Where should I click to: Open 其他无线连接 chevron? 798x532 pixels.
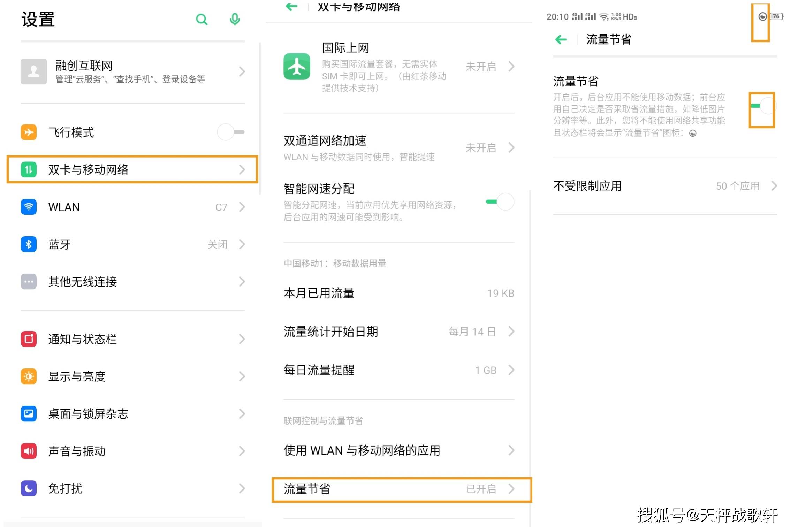pyautogui.click(x=242, y=282)
